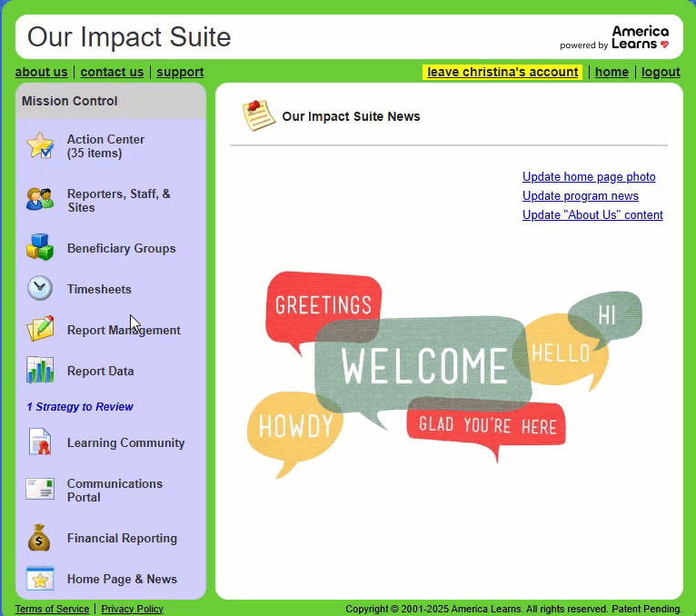Open 'Update program news' link
696x616 pixels.
click(x=581, y=196)
